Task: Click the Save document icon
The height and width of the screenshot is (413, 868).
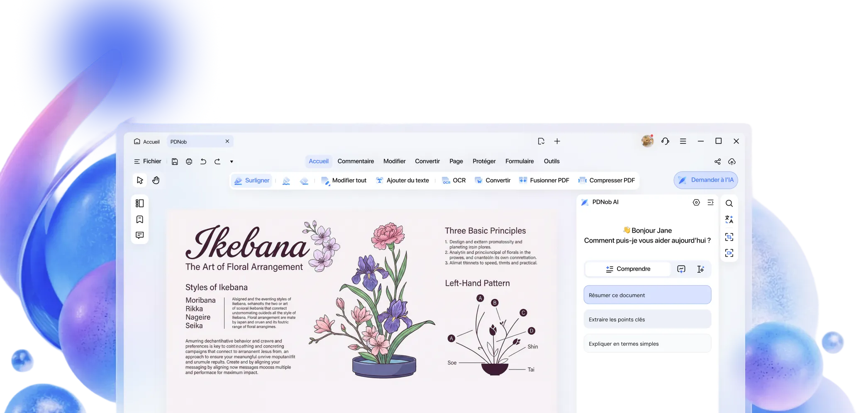Action: tap(175, 162)
